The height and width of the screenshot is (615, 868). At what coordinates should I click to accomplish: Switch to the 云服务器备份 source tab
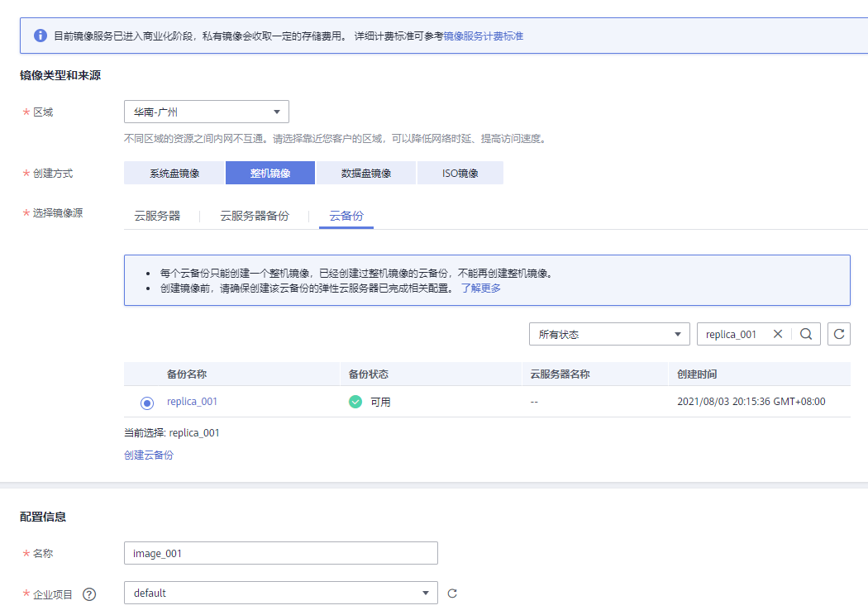point(255,216)
